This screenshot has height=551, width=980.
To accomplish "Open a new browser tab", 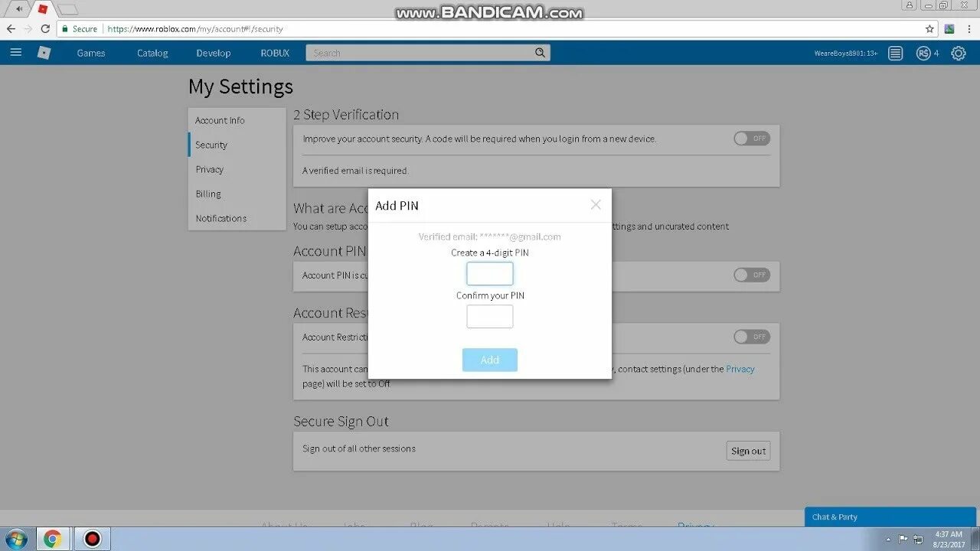I will point(67,9).
